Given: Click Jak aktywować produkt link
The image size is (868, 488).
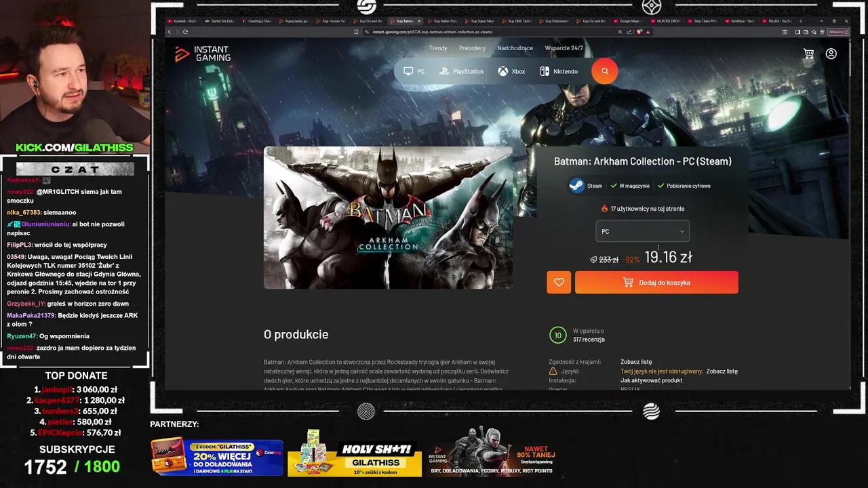Looking at the screenshot, I should pos(651,380).
